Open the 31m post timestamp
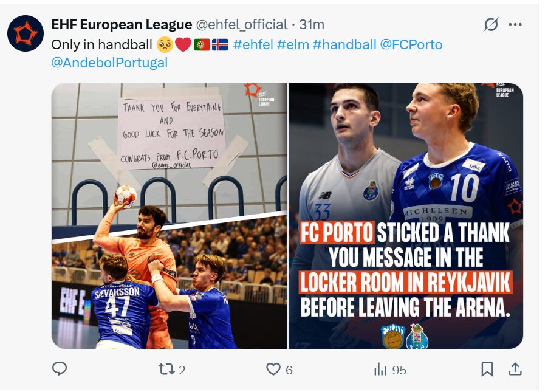Screen dimensions: 548x392 [x=312, y=24]
